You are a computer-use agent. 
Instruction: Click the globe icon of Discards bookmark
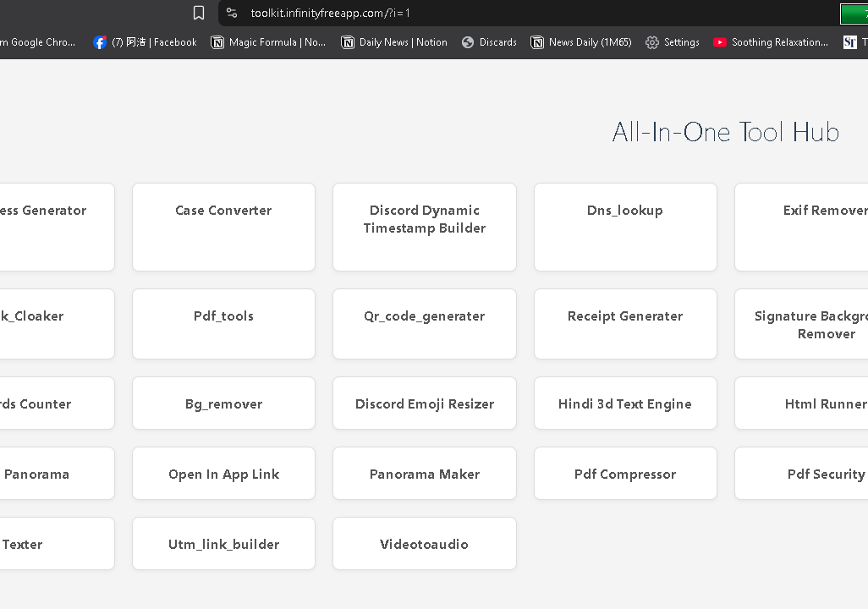[x=468, y=42]
